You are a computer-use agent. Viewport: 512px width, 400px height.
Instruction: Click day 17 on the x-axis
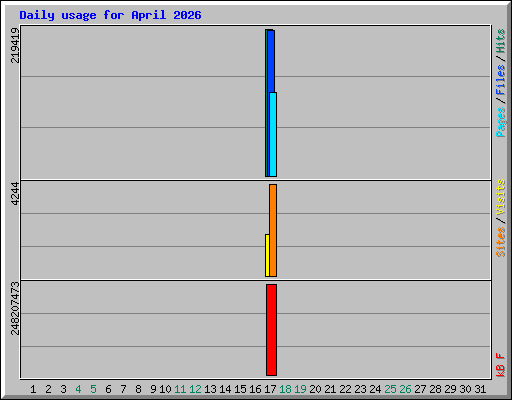270,389
